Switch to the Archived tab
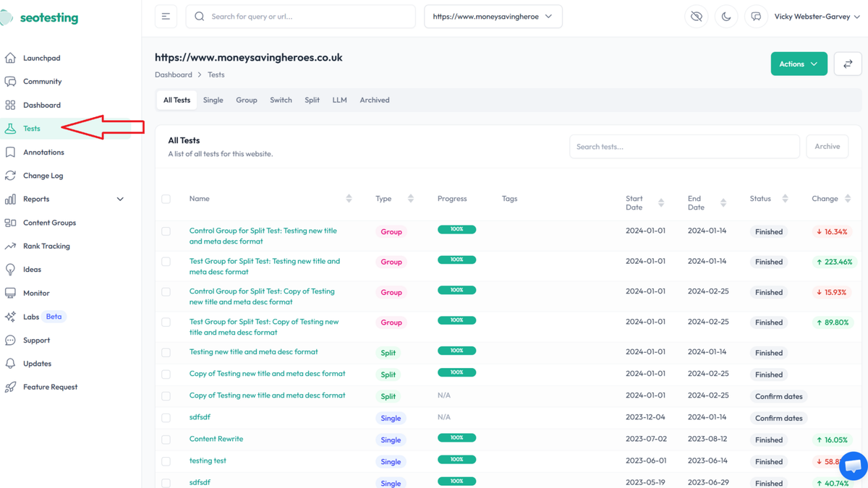868x488 pixels. [375, 100]
